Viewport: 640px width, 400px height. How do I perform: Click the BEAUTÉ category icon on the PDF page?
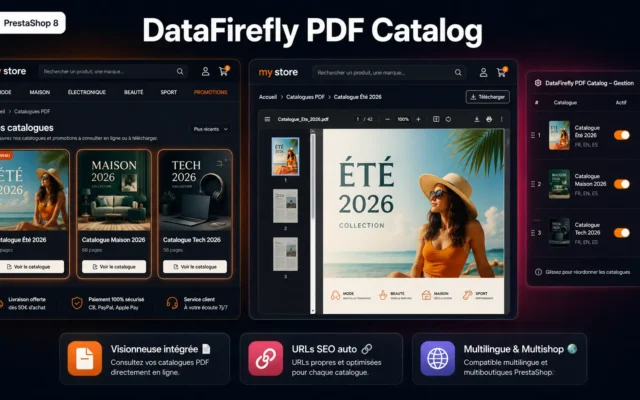click(383, 295)
